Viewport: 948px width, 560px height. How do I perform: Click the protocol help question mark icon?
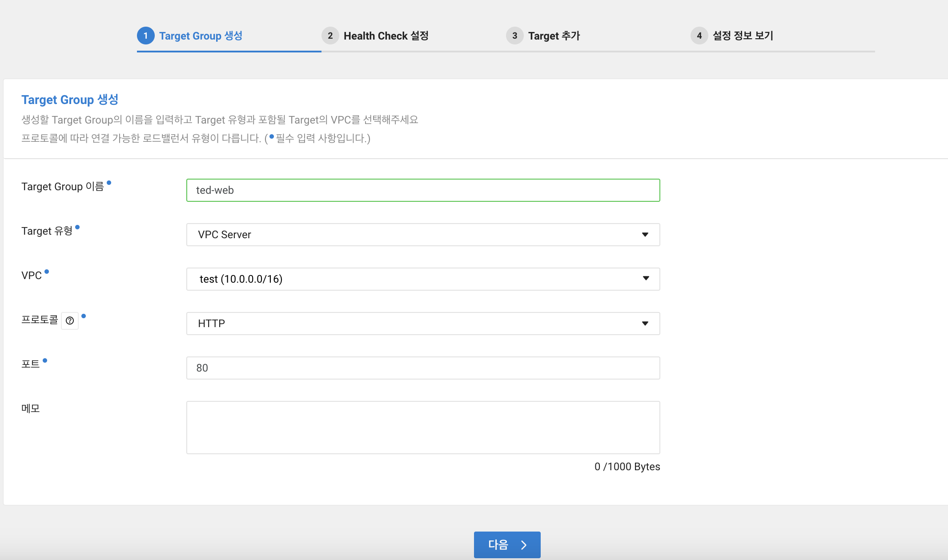coord(70,320)
